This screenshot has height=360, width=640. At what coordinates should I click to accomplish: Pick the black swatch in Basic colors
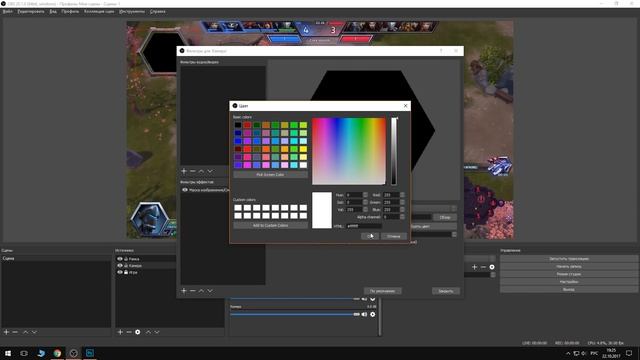click(238, 125)
